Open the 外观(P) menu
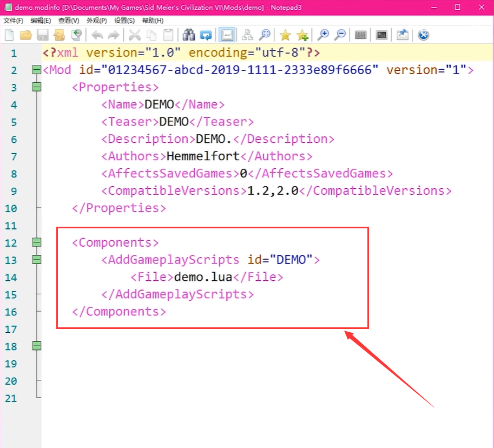 [x=96, y=21]
